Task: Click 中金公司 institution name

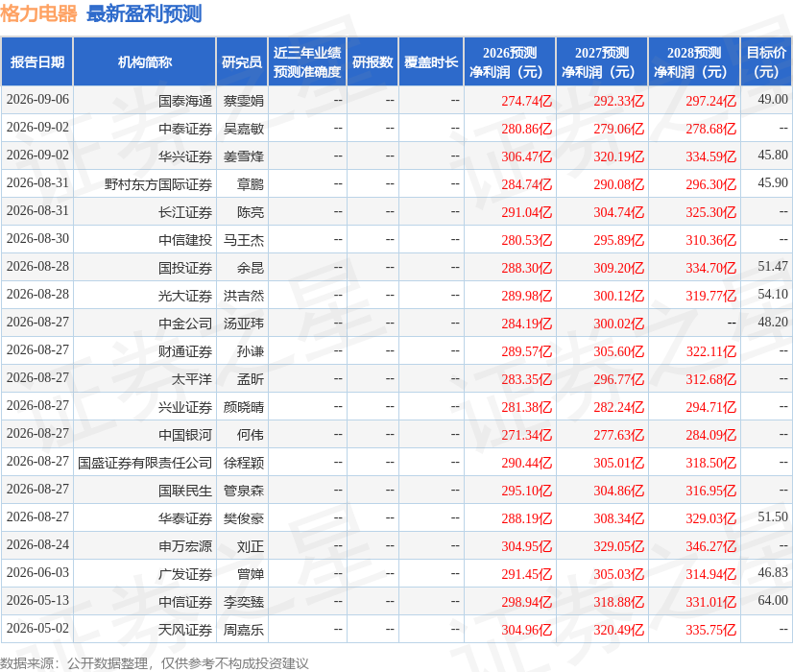Action: (x=185, y=324)
